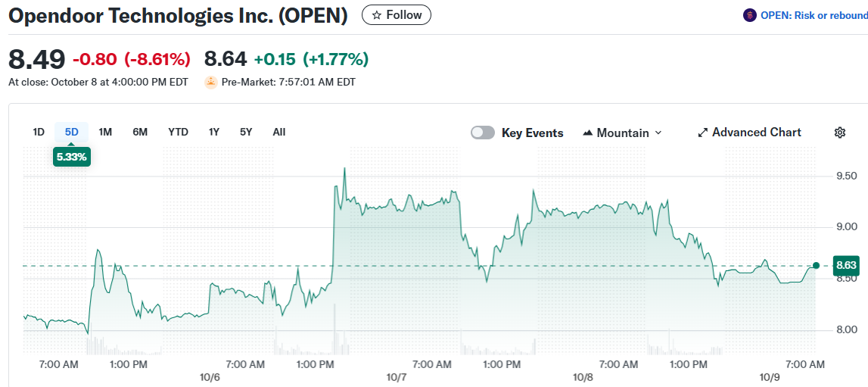This screenshot has height=387, width=868.
Task: Select the 5D time range
Action: click(72, 132)
